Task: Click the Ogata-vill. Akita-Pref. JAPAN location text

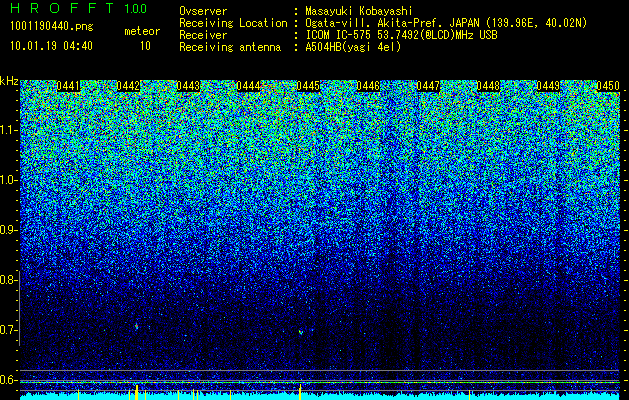Action: 446,23
